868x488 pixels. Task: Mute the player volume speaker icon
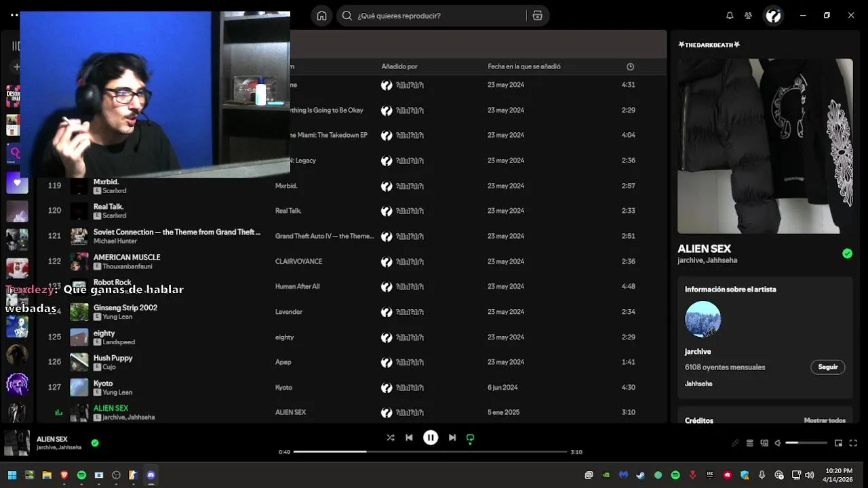(778, 443)
